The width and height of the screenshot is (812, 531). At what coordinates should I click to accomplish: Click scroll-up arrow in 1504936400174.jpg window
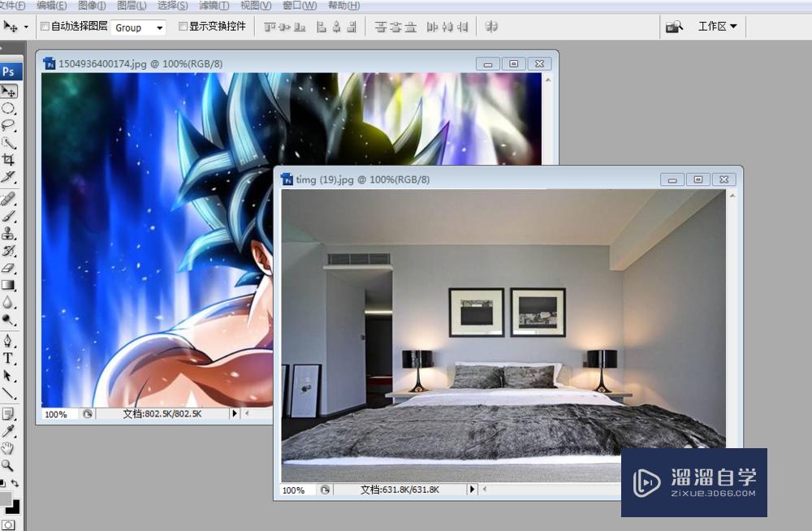(x=548, y=80)
